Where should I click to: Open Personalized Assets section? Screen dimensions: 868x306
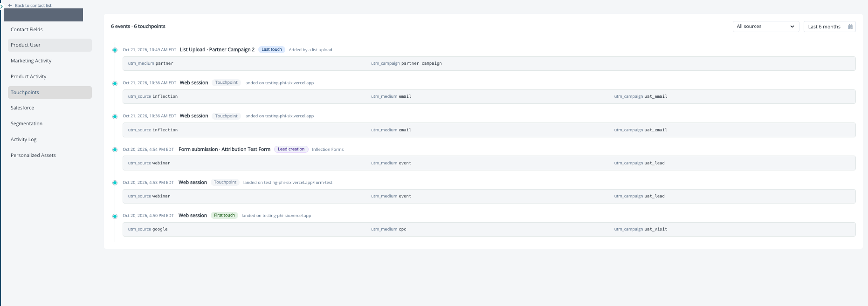point(50,155)
